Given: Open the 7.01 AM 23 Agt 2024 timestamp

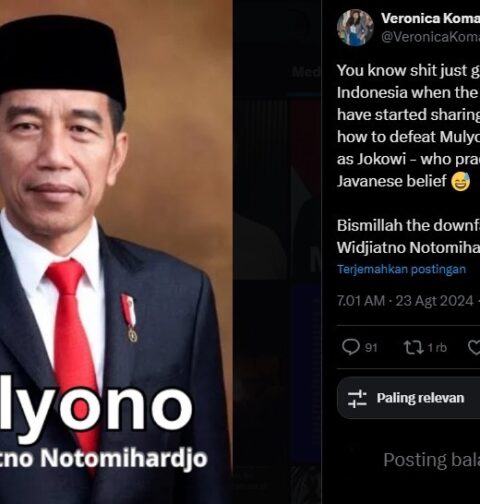Looking at the screenshot, I should [x=405, y=301].
